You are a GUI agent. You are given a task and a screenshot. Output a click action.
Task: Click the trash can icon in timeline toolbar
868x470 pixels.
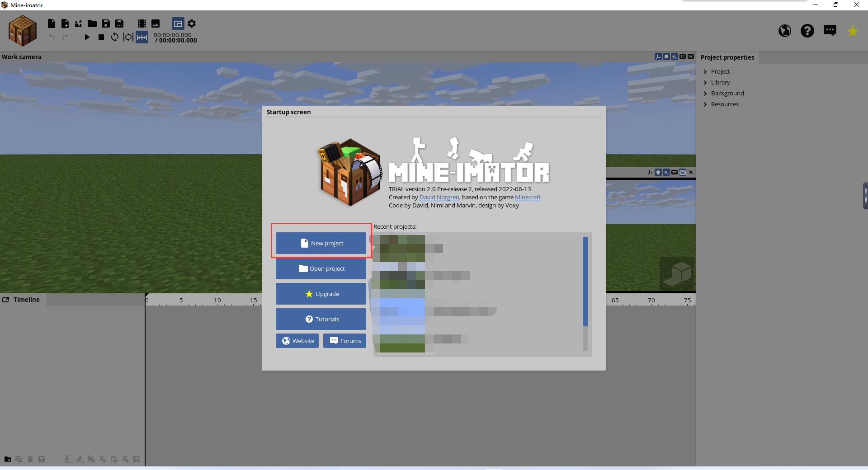click(x=30, y=459)
